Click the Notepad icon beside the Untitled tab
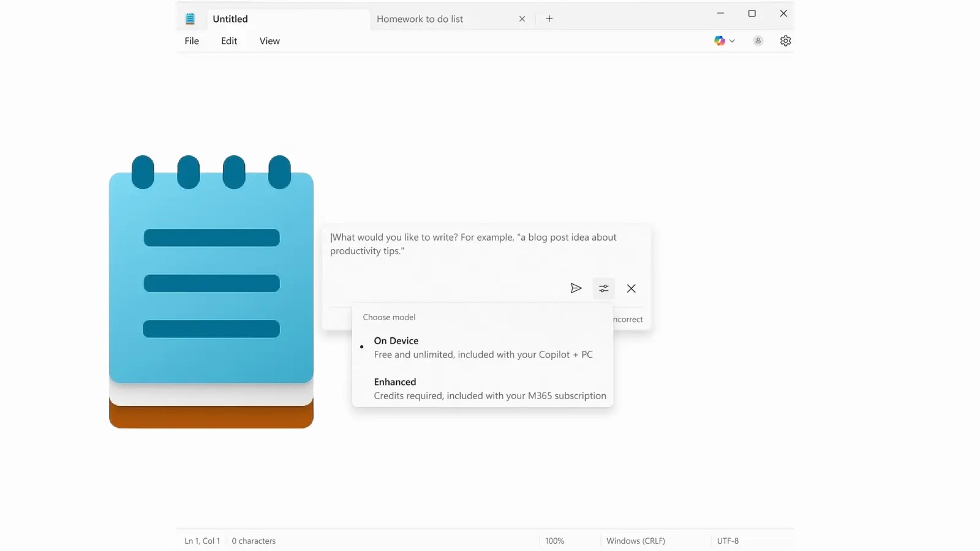The image size is (980, 551). point(190,18)
